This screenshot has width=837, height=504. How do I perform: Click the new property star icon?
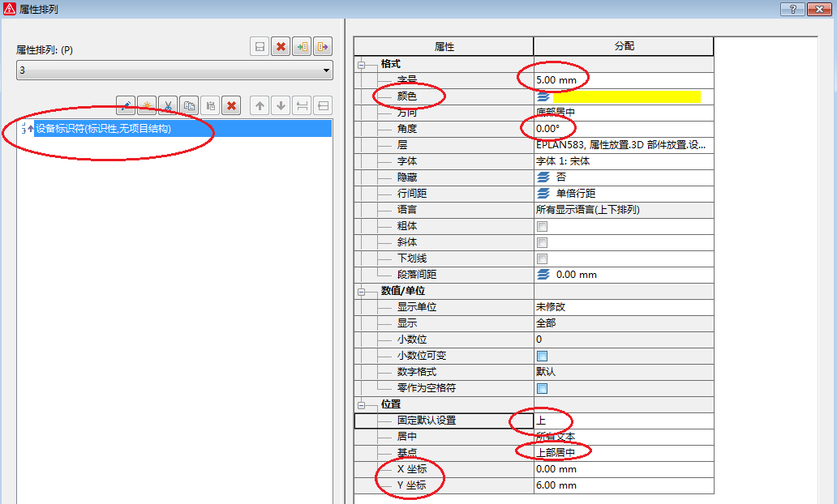[x=147, y=105]
